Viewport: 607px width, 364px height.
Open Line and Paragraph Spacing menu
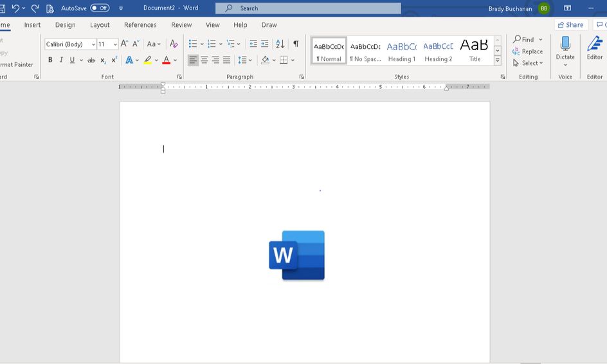[244, 60]
